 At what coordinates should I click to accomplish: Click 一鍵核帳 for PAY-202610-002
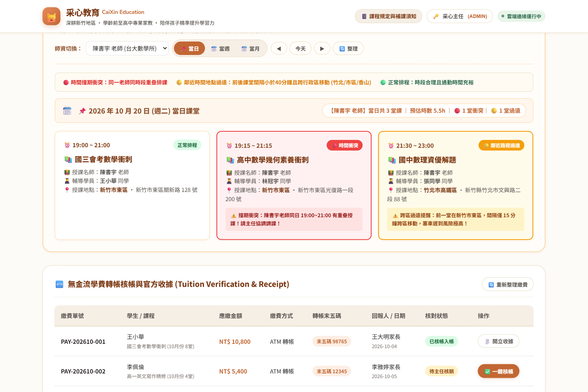[x=498, y=371]
